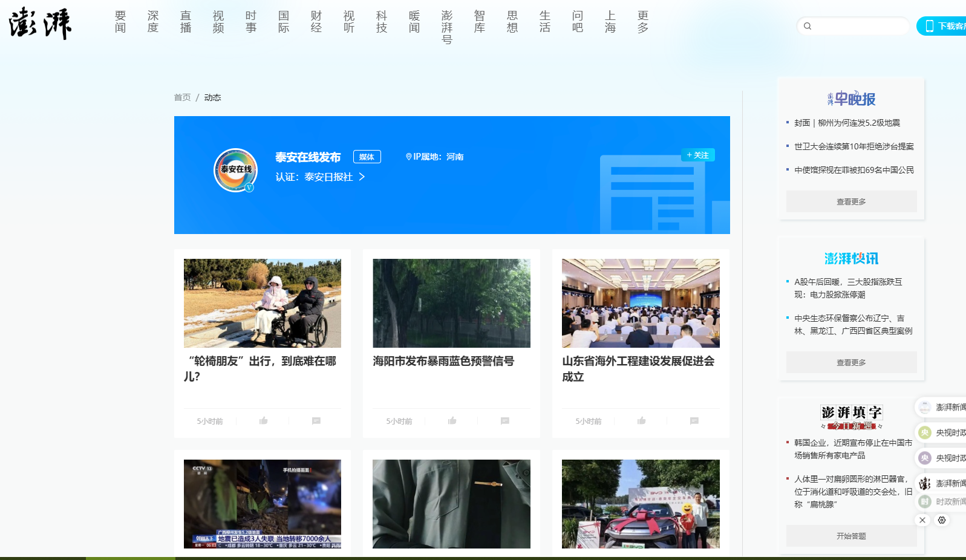Open The Paper logo home link

click(x=41, y=24)
